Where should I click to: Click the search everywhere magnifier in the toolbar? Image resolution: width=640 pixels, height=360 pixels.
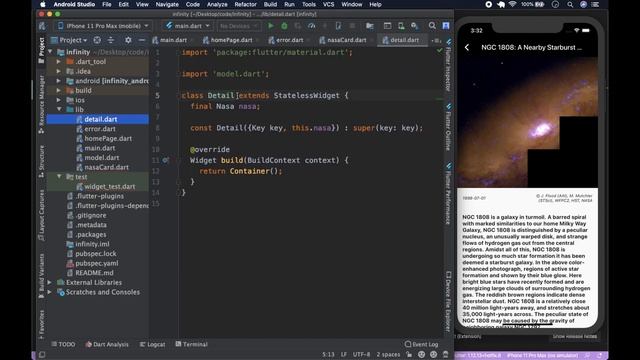point(432,26)
